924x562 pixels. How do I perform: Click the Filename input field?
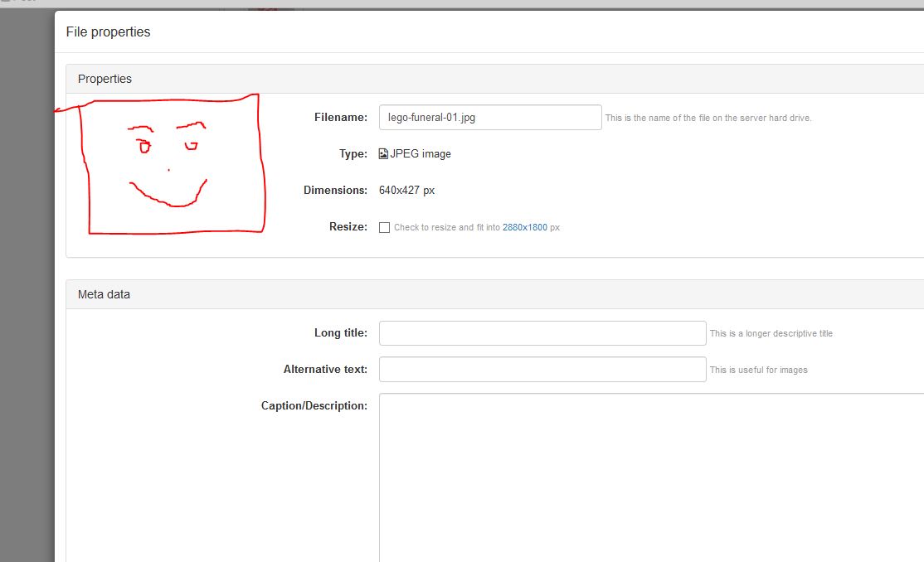click(x=490, y=117)
